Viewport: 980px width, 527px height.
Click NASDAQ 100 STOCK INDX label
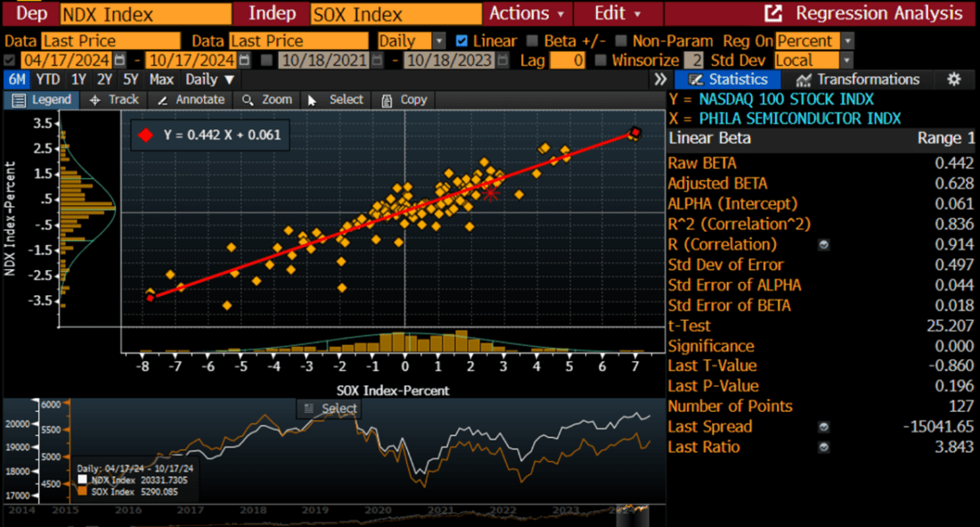(787, 100)
